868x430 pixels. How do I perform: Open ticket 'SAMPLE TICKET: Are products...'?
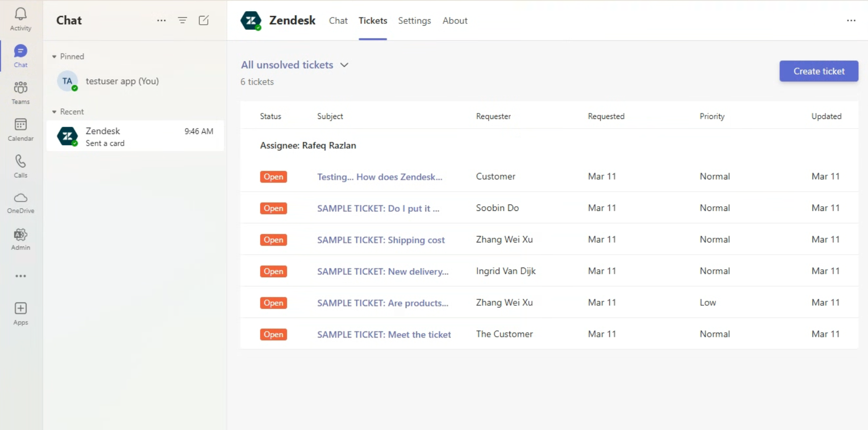383,303
